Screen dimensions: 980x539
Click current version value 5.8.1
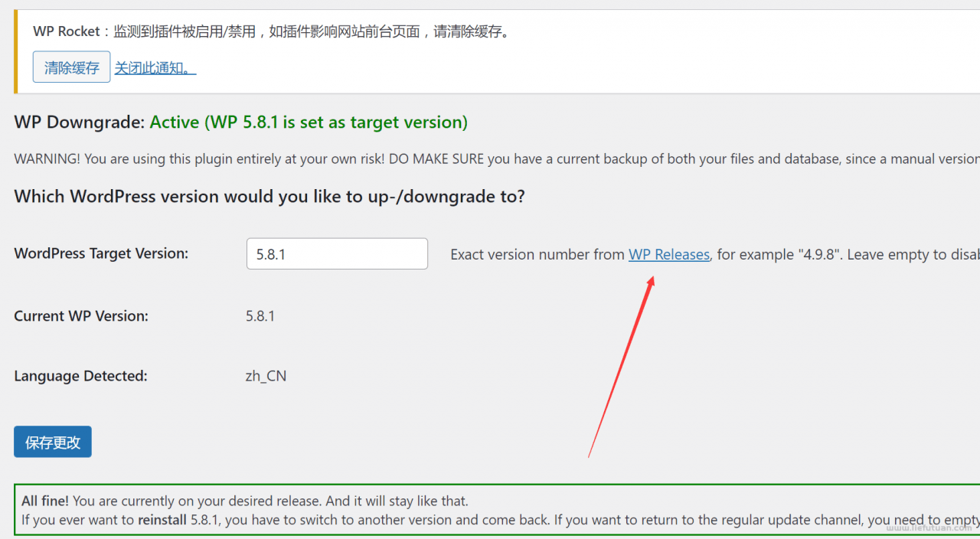(260, 315)
